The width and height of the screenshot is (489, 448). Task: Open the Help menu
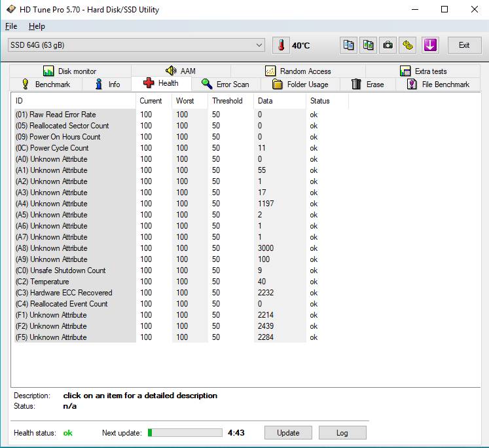click(37, 26)
